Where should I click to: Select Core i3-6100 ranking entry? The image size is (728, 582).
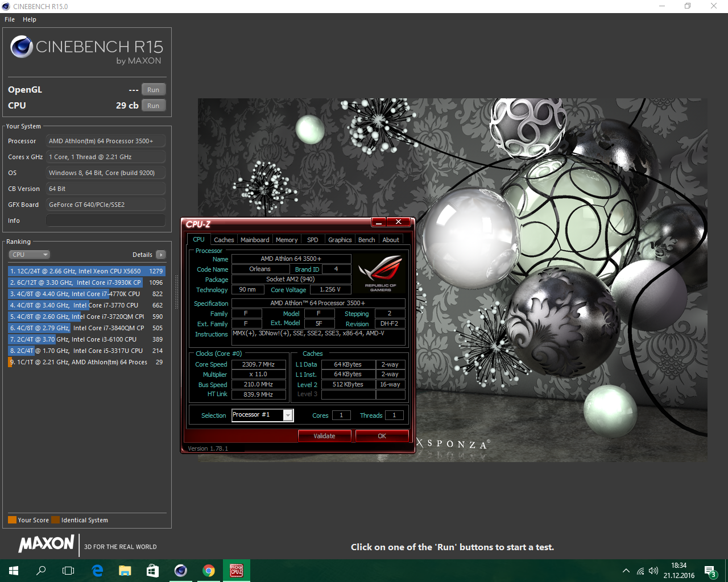(86, 339)
